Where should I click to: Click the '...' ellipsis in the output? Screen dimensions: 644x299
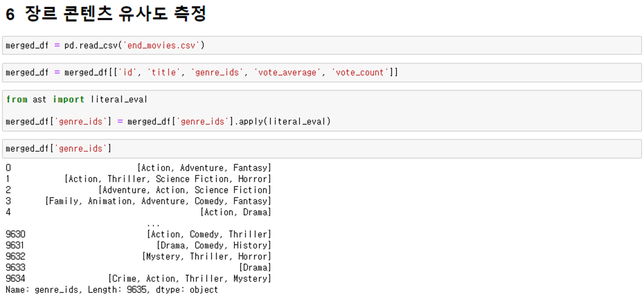click(153, 225)
